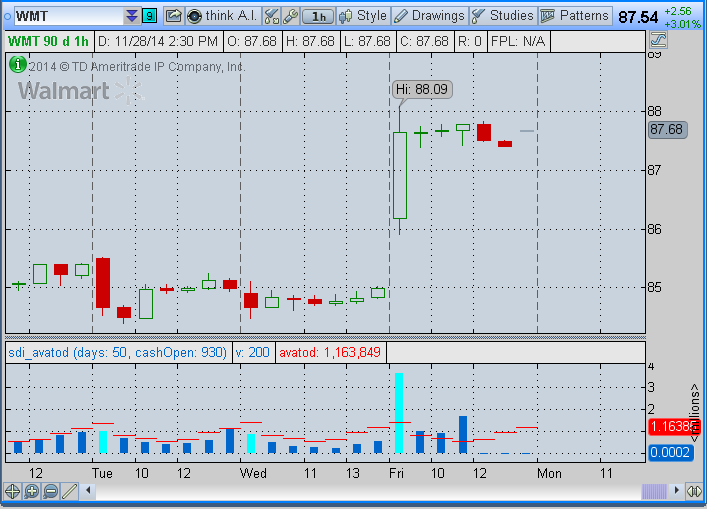Click the R: 0 range value
Viewport: 707px width, 509px height.
(470, 41)
